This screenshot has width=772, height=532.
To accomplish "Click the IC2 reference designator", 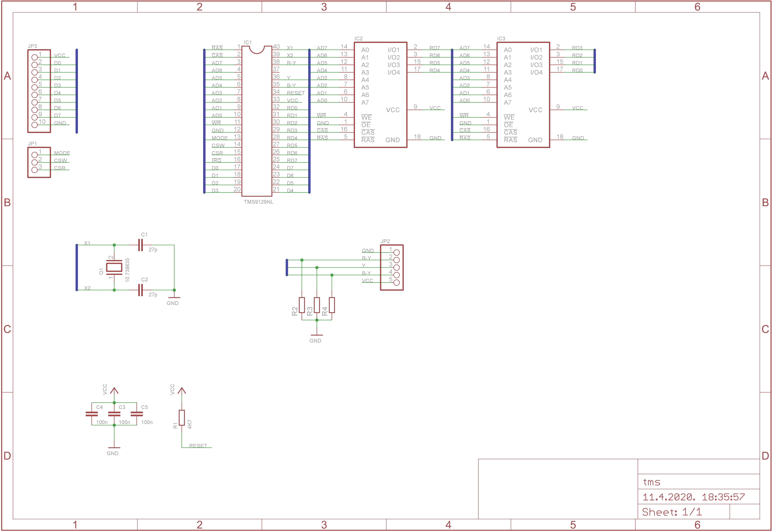I will click(358, 39).
